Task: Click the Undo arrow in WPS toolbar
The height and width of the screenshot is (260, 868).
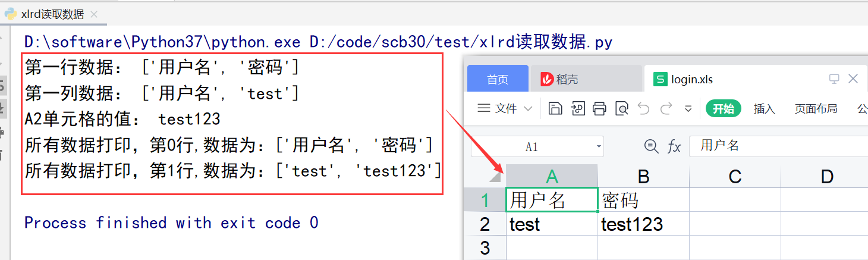Action: coord(643,108)
